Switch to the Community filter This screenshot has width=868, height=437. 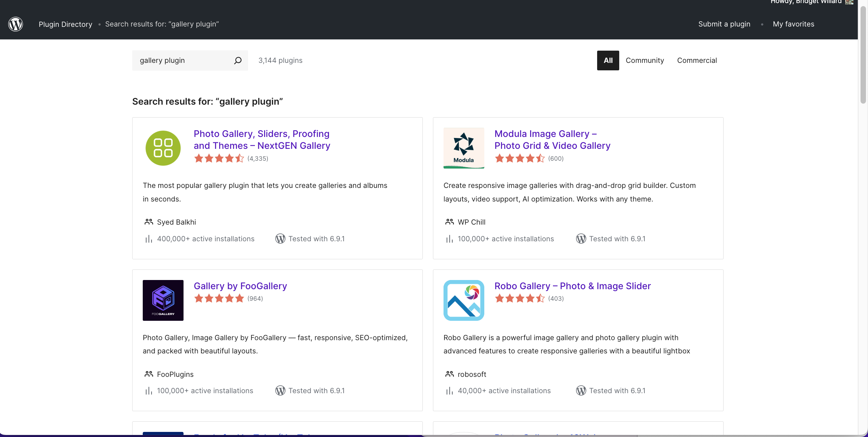pyautogui.click(x=644, y=60)
